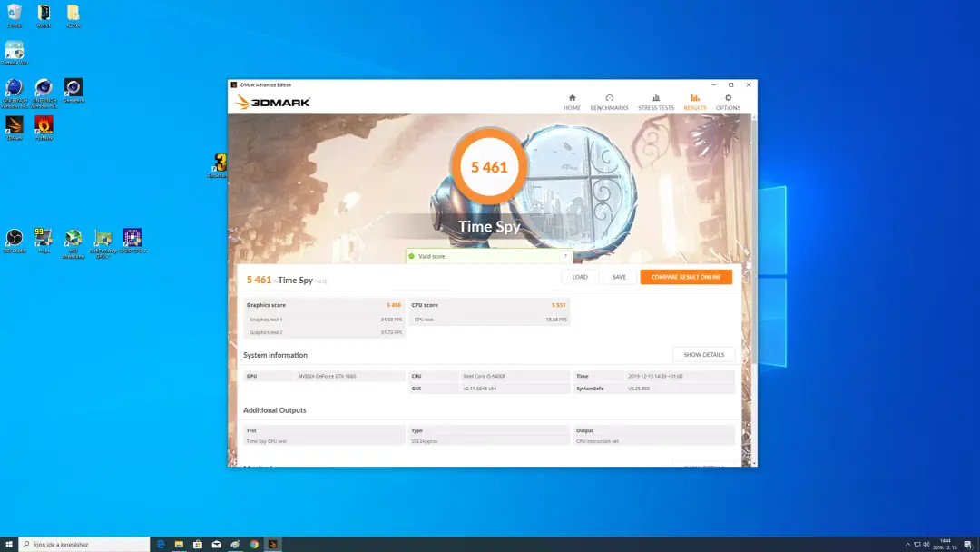Screen dimensions: 980x552
Task: Select the dark-background Cinebench desktop icon
Action: [x=73, y=92]
